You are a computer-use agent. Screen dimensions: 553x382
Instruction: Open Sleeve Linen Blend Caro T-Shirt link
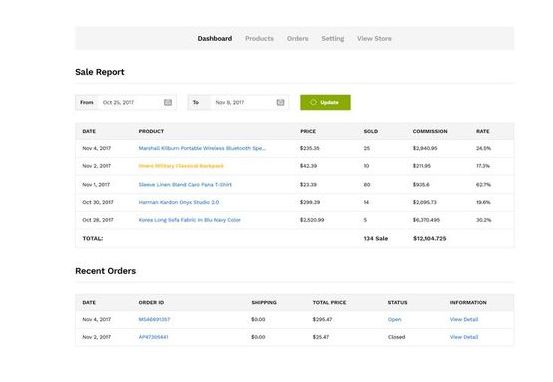coord(185,184)
